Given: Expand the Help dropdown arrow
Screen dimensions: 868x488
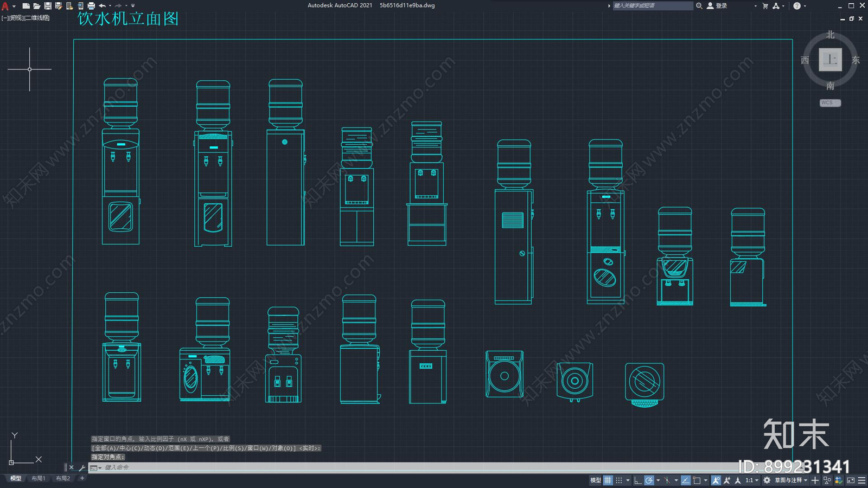Looking at the screenshot, I should [x=805, y=6].
